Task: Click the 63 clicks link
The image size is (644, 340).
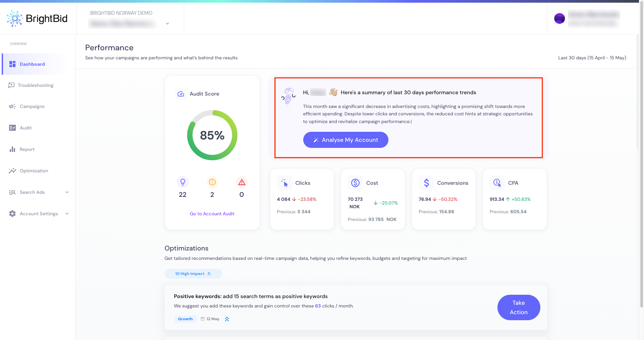Action: pos(318,306)
